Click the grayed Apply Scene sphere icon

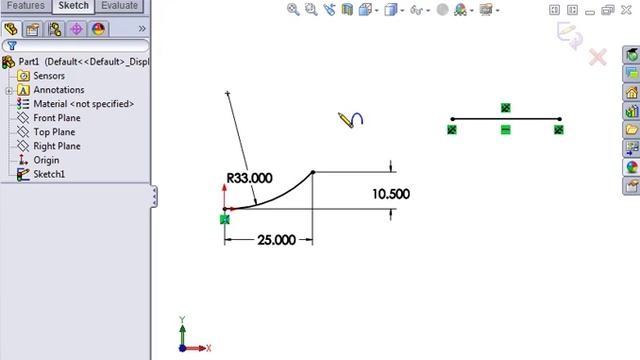[442, 9]
